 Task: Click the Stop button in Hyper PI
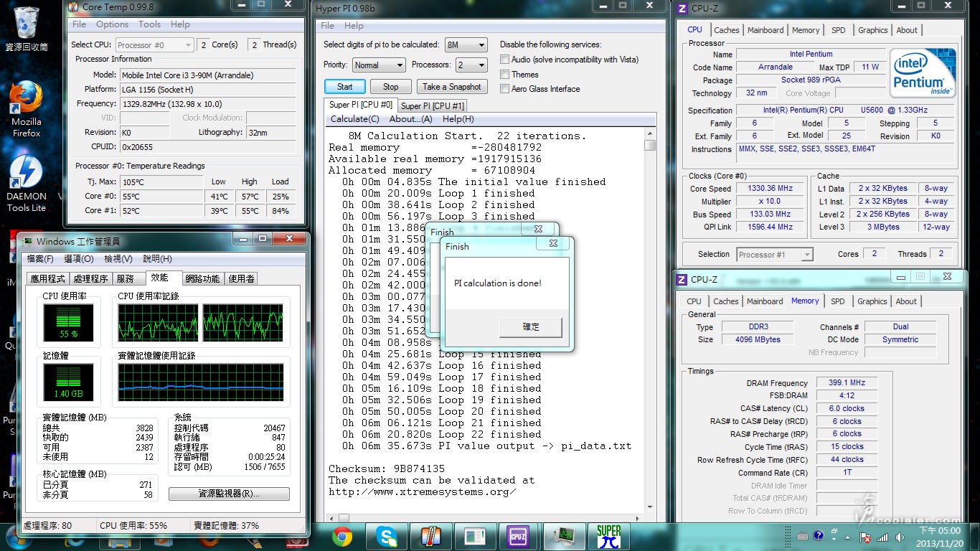[390, 87]
